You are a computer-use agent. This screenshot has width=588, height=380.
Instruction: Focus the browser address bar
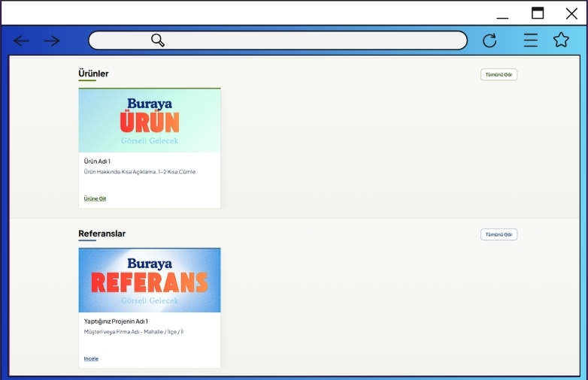tap(301, 41)
